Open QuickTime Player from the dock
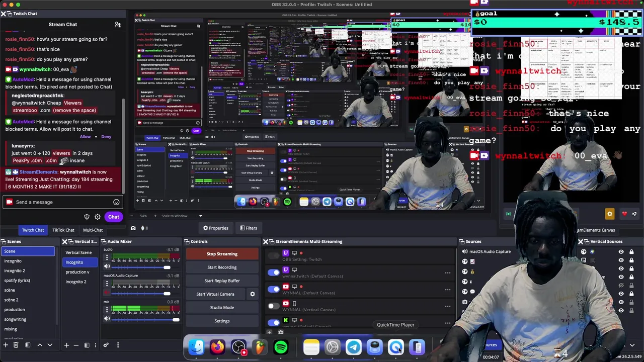The image size is (644, 362). 396,347
